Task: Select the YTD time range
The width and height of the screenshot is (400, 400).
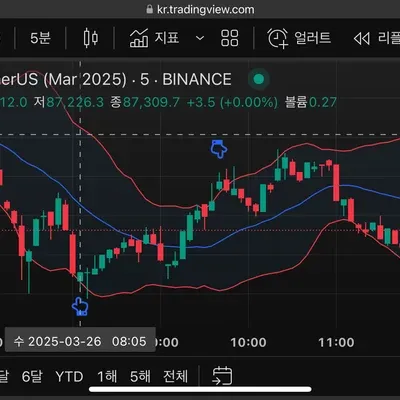Action: click(x=69, y=377)
